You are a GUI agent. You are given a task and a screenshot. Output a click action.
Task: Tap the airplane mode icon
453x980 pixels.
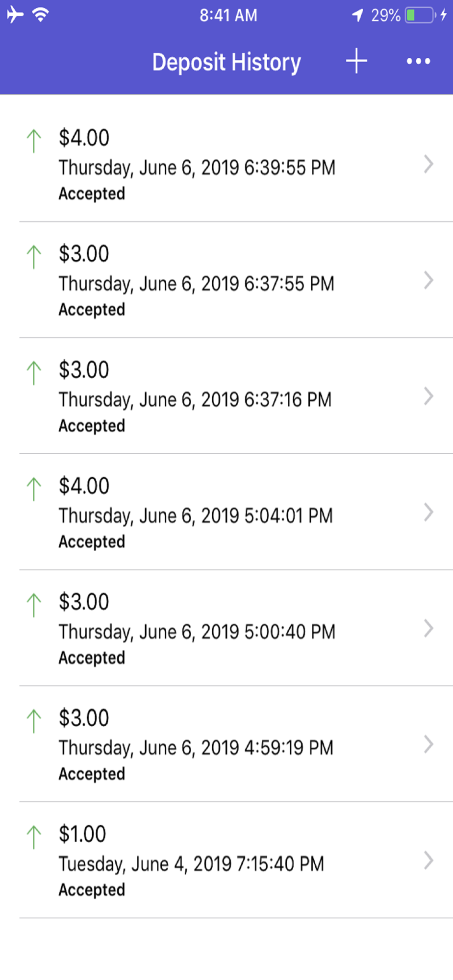coord(15,15)
